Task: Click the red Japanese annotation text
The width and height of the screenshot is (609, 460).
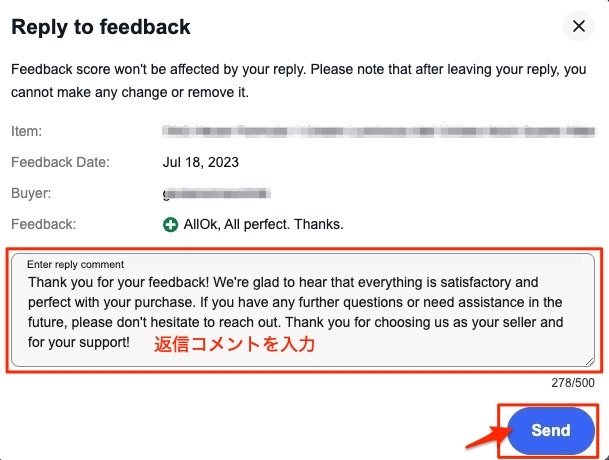Action: point(234,345)
